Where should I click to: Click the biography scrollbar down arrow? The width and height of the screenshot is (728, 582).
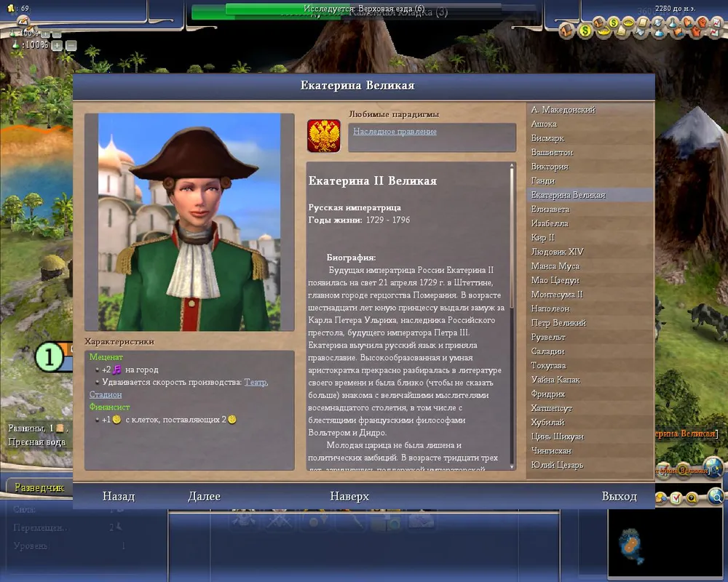pyautogui.click(x=512, y=466)
